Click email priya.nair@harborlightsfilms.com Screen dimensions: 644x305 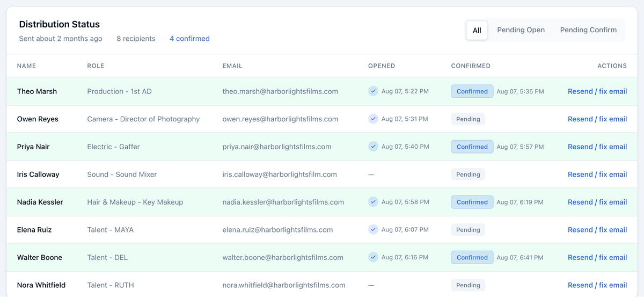tap(277, 147)
